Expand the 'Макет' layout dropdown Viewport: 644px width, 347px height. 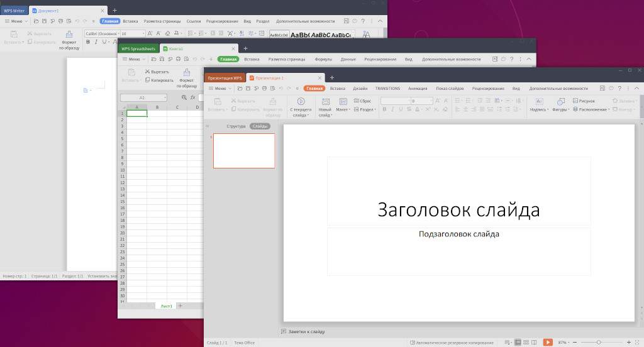click(343, 109)
